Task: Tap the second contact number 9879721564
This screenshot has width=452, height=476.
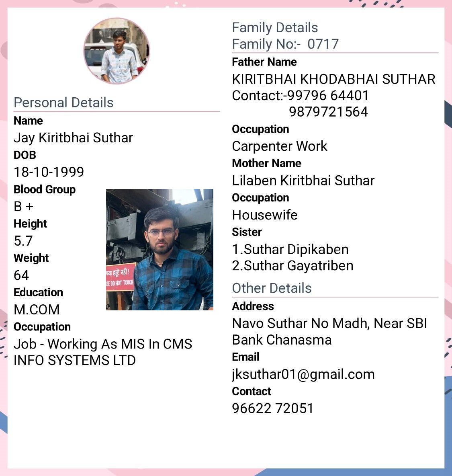Action: pyautogui.click(x=328, y=112)
